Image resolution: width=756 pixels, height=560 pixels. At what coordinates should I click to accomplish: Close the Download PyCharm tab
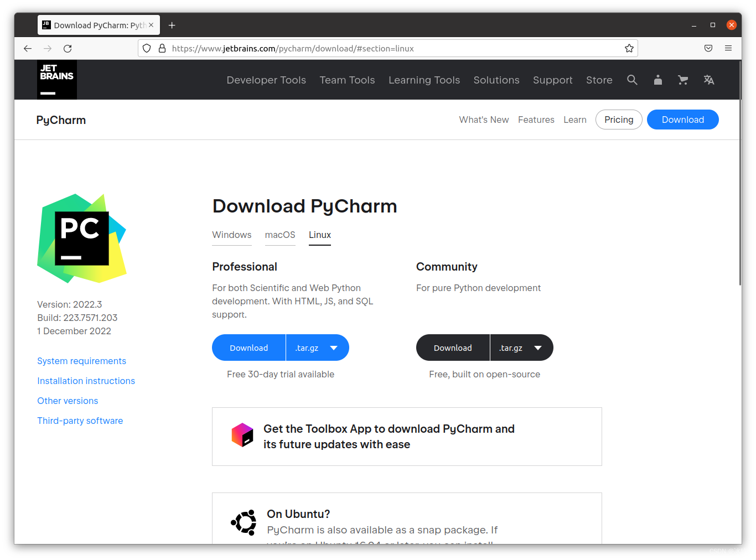click(151, 25)
